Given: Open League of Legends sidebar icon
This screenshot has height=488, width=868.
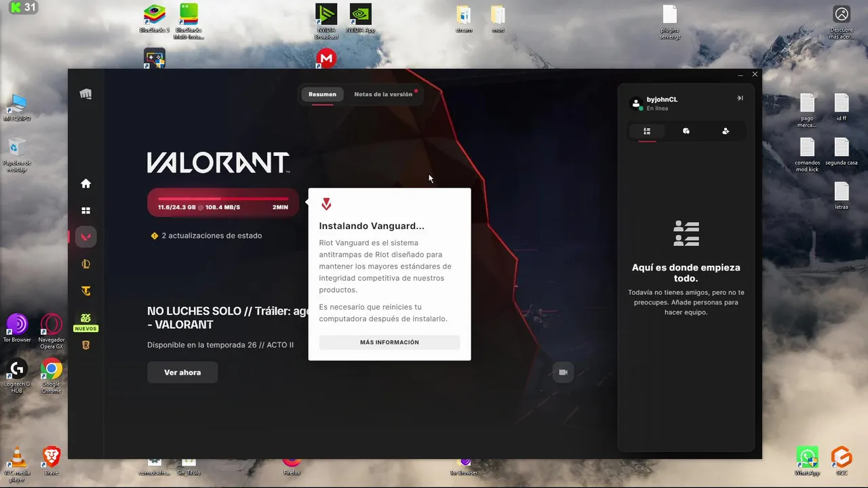Looking at the screenshot, I should click(x=86, y=264).
